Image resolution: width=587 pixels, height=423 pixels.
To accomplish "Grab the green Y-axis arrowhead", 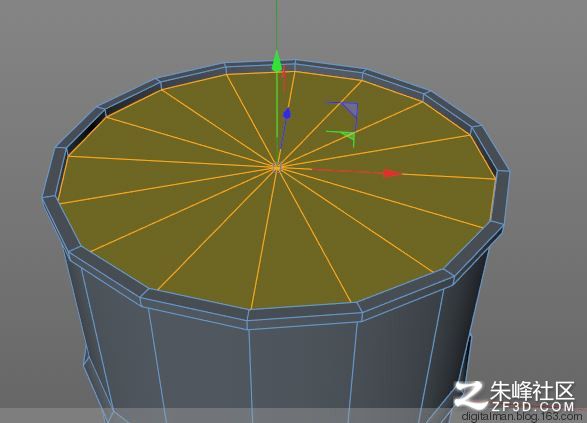I will [277, 61].
